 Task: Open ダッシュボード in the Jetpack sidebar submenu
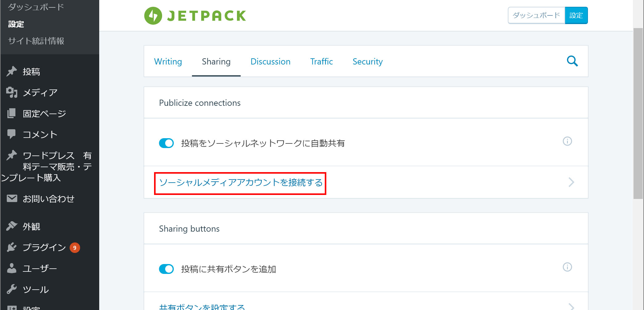click(x=36, y=7)
